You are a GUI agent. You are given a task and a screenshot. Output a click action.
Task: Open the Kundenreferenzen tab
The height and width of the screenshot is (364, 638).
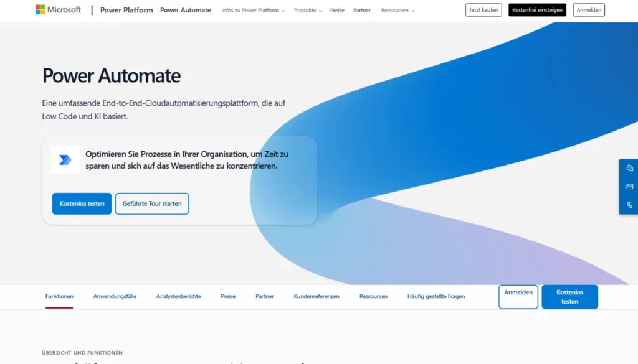pyautogui.click(x=317, y=296)
